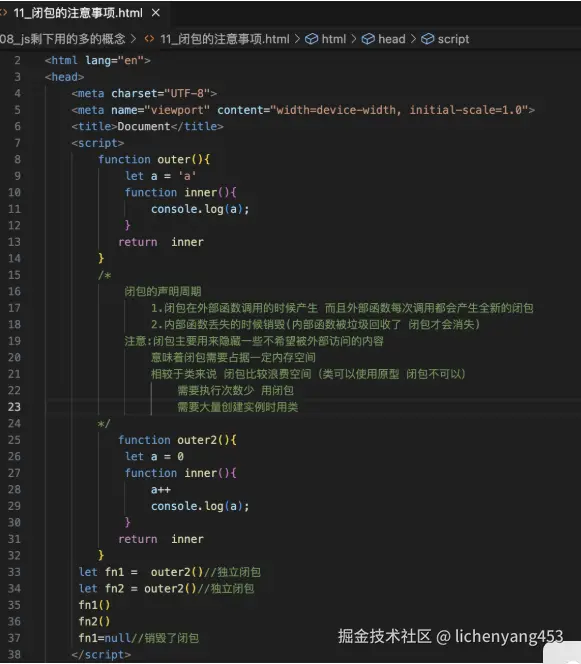The width and height of the screenshot is (581, 664).
Task: Click the <head> opening tag
Action: pos(64,77)
